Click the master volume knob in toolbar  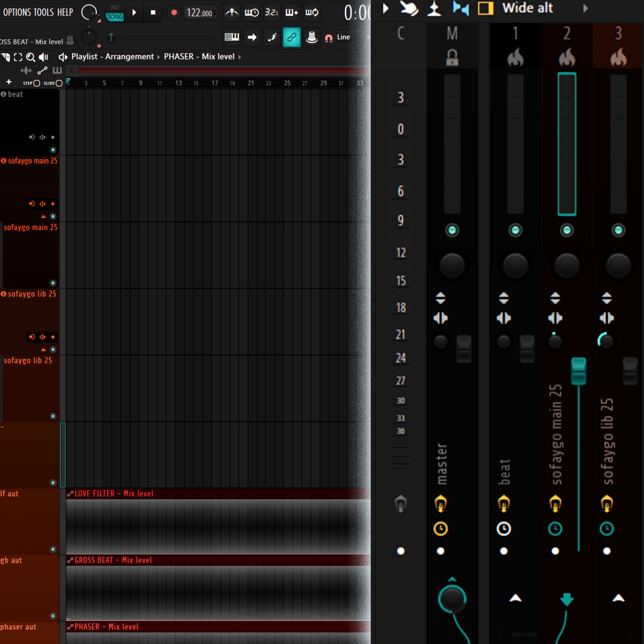(x=89, y=37)
